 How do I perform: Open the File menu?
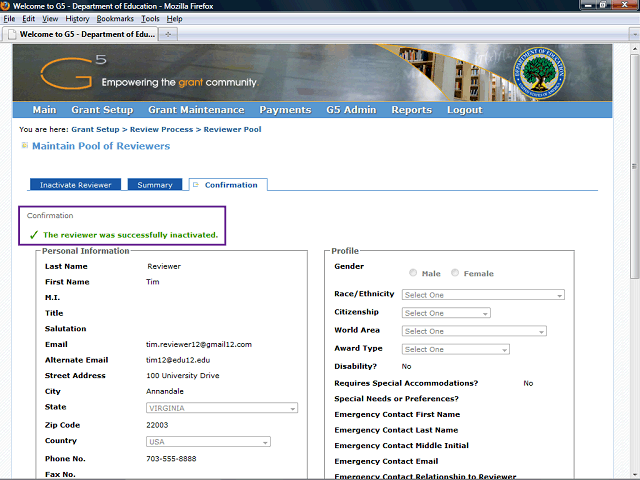(9, 19)
